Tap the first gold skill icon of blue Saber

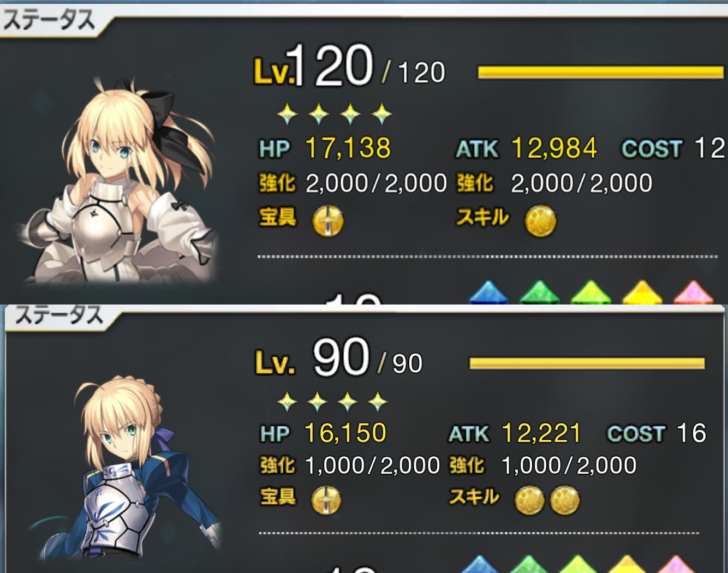point(529,500)
